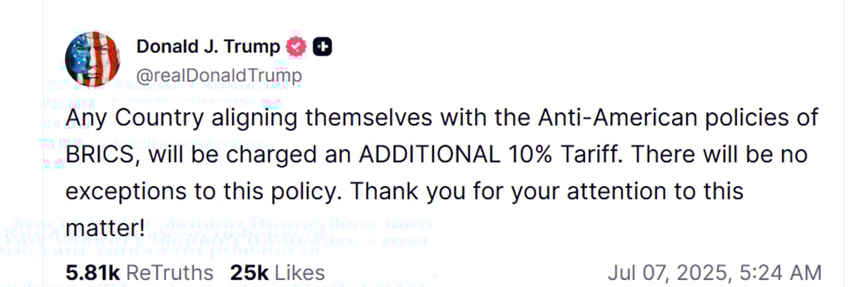The height and width of the screenshot is (287, 868).
Task: Click the Jul 07, 2025 date stamp
Action: (x=666, y=273)
